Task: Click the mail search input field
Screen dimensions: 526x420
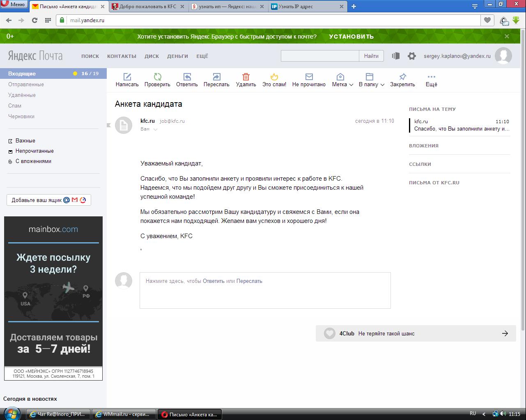Action: click(320, 56)
